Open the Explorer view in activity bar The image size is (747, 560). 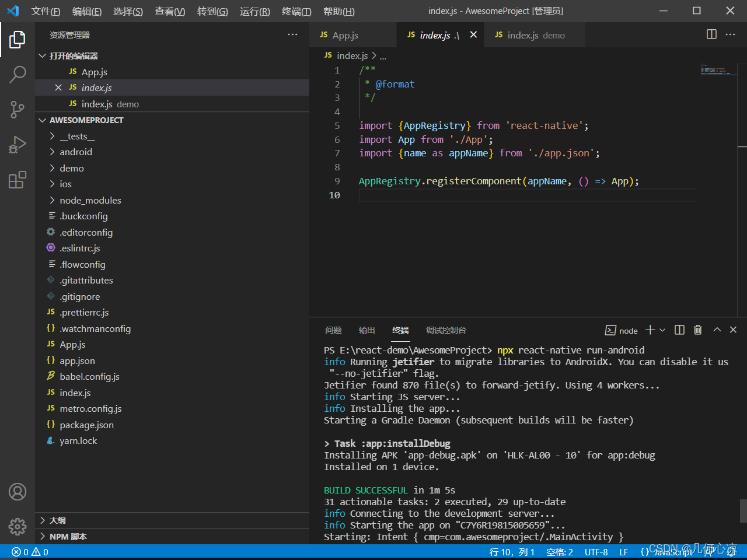click(x=18, y=40)
